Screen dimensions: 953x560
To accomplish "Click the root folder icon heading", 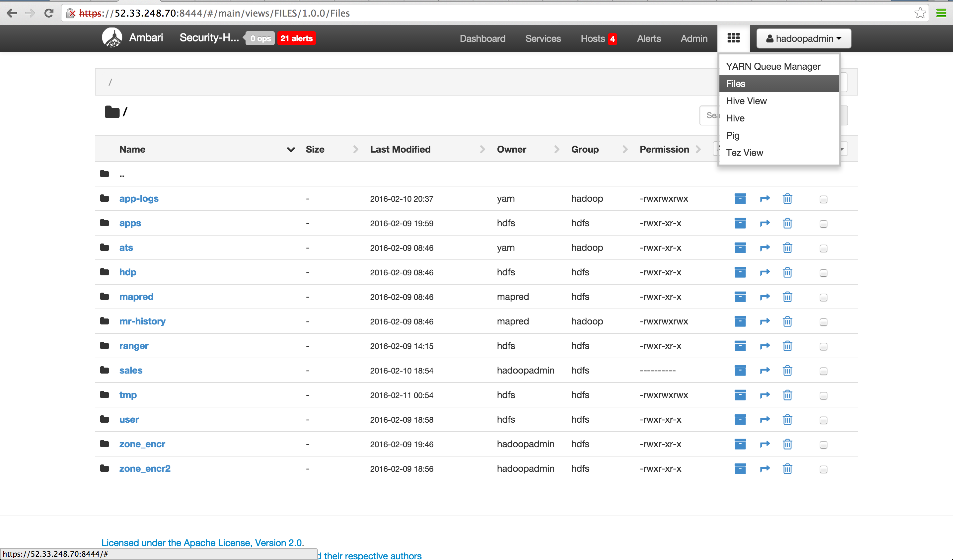I will (112, 112).
